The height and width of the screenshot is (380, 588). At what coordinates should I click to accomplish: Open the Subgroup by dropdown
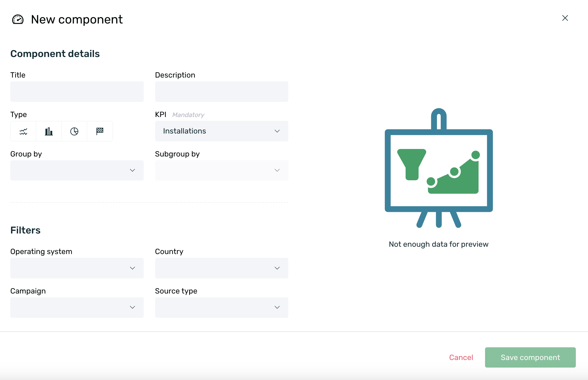click(221, 170)
